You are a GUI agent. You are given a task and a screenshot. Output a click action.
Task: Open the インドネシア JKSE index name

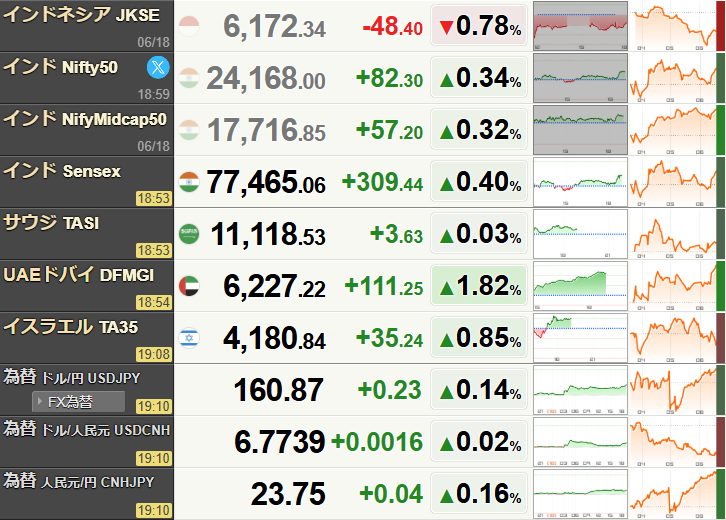(x=81, y=14)
